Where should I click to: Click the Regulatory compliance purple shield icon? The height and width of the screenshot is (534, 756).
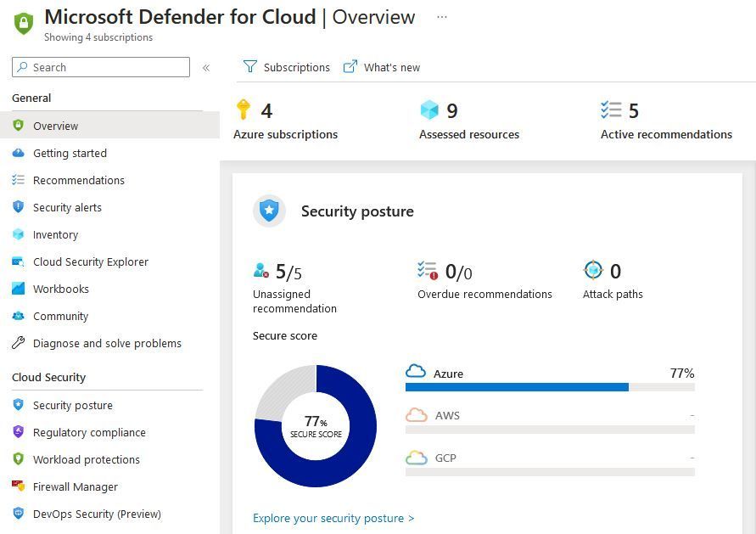pos(19,432)
